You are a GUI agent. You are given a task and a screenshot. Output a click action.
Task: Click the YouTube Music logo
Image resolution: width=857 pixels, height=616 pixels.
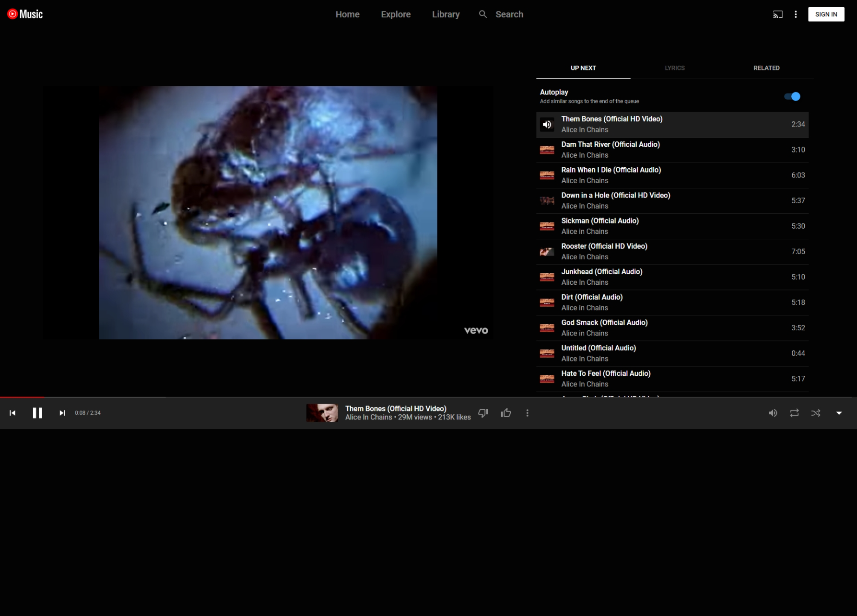tap(25, 14)
